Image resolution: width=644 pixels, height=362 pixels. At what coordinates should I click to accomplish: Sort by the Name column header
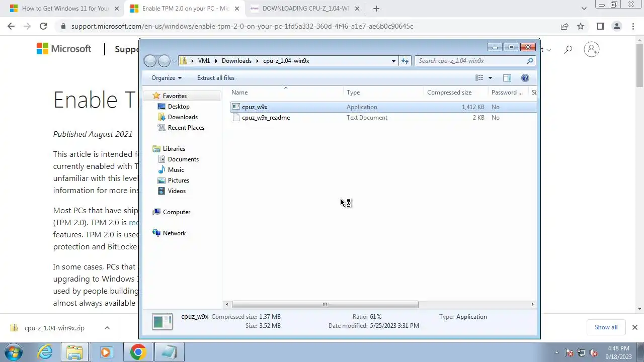[286, 93]
